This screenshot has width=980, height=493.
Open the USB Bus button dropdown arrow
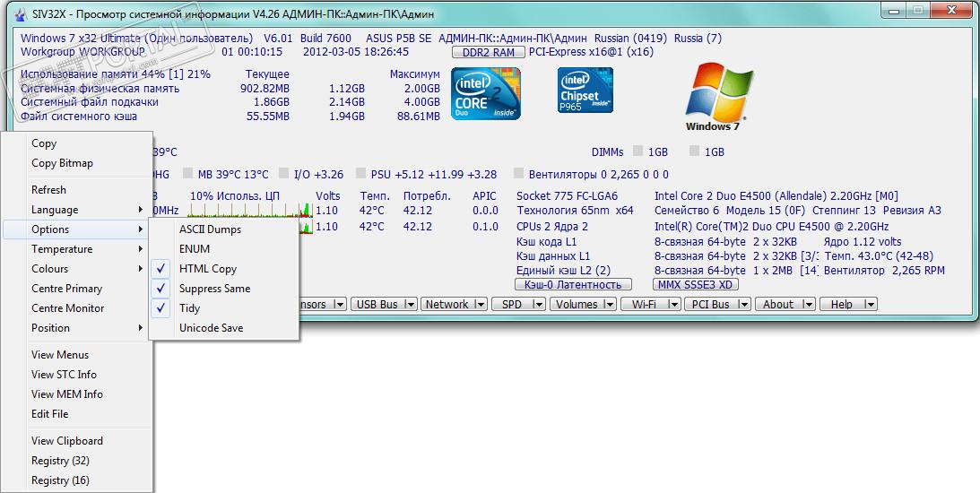click(x=410, y=304)
